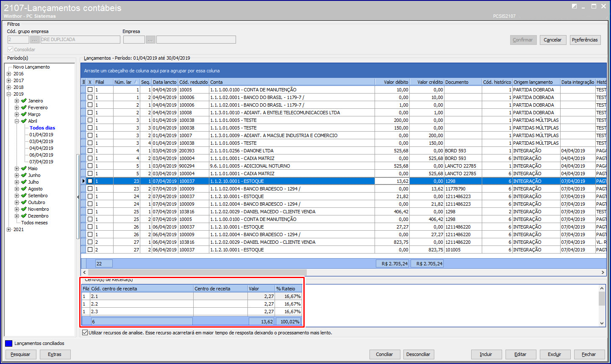Image resolution: width=611 pixels, height=364 pixels.
Task: Sort by Núm. lar column header
Action: (x=126, y=82)
